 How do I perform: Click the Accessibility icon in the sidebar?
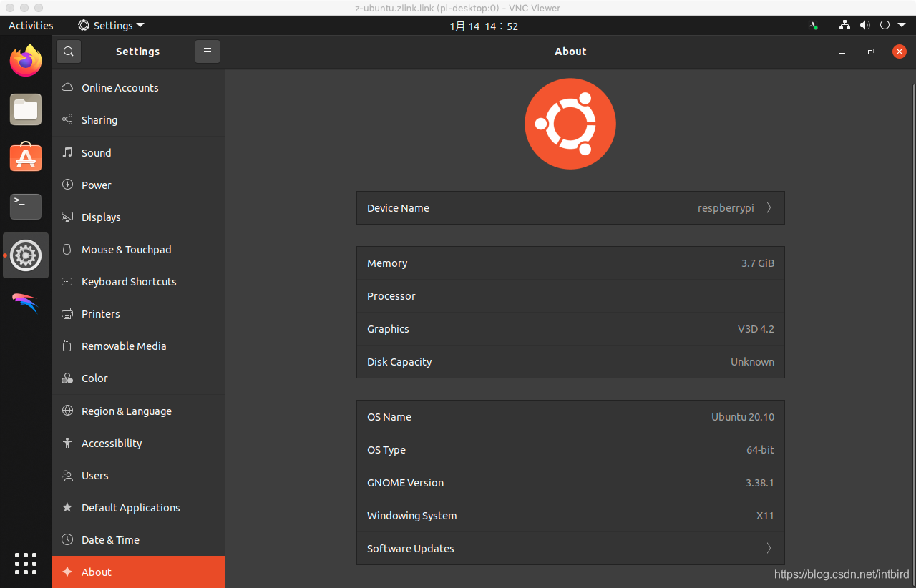point(67,443)
